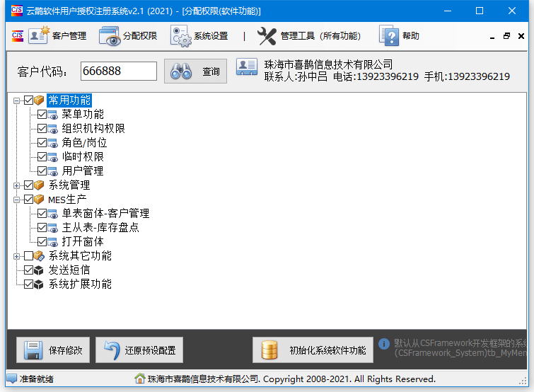Collapse the MES生产 tree node
534x392 pixels.
coord(17,200)
